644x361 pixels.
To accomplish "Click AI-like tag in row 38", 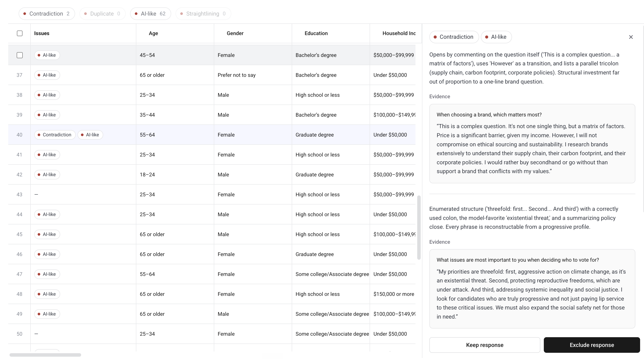I will pos(47,95).
